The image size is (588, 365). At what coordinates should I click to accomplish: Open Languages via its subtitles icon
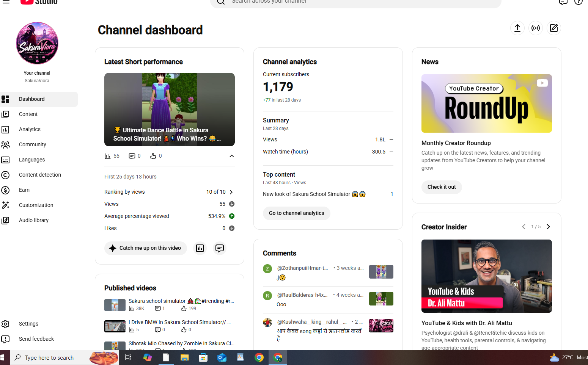(x=5, y=160)
